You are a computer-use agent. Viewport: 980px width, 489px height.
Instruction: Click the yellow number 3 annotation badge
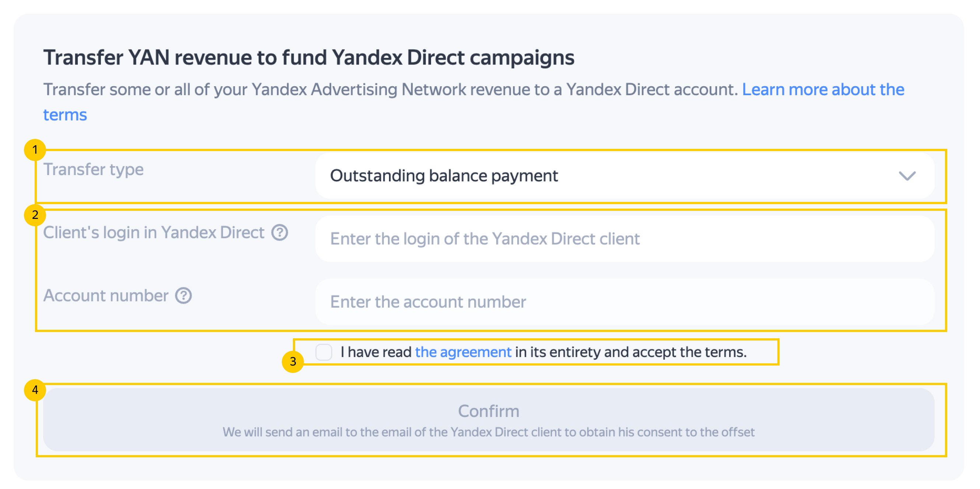click(x=293, y=361)
